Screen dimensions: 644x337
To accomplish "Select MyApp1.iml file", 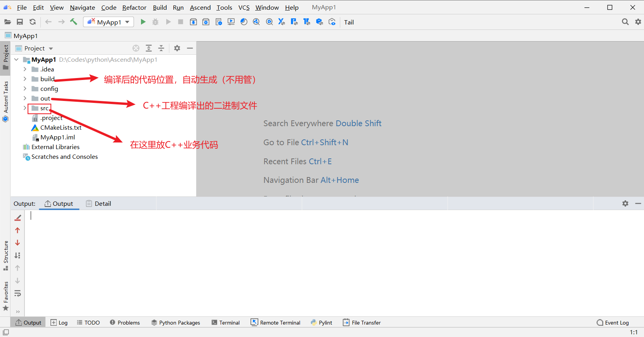I will click(x=57, y=137).
